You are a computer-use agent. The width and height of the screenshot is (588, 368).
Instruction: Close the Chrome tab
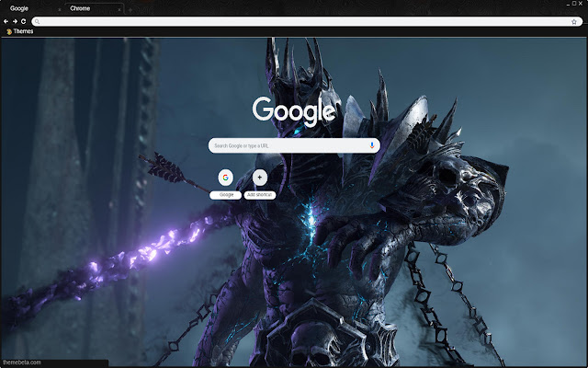(119, 10)
